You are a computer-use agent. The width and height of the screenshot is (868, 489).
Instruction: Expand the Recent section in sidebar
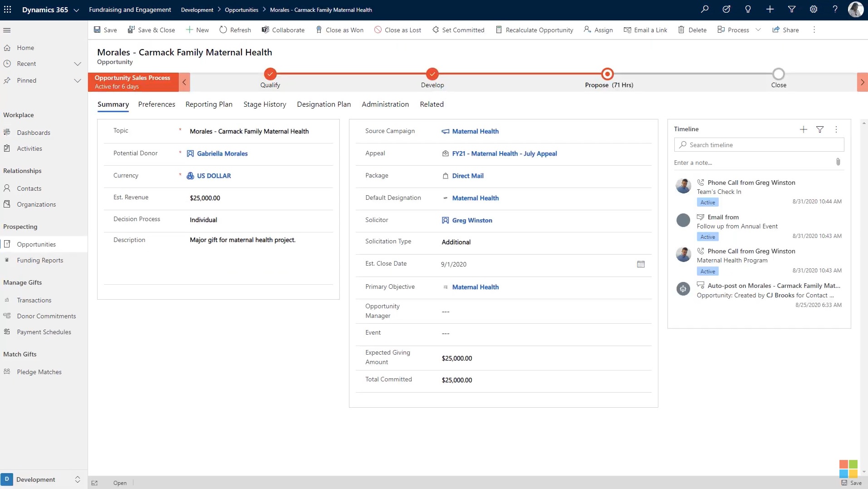click(x=78, y=64)
